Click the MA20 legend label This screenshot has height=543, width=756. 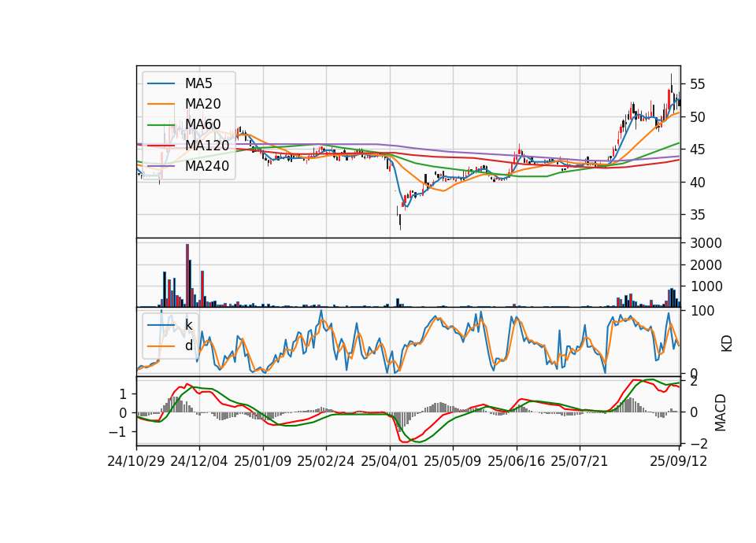(x=202, y=104)
